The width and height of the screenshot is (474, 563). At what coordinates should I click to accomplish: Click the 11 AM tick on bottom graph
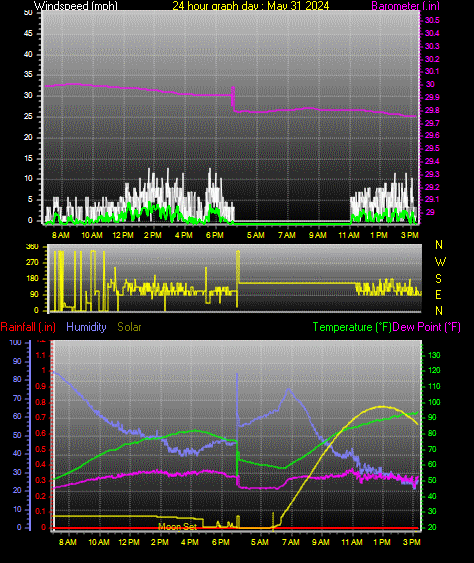point(352,542)
